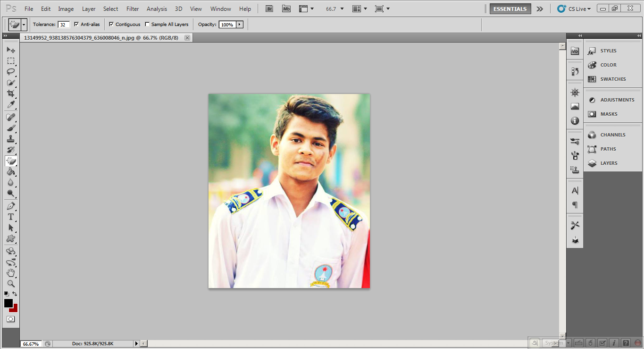Open the Filter menu

[x=133, y=9]
